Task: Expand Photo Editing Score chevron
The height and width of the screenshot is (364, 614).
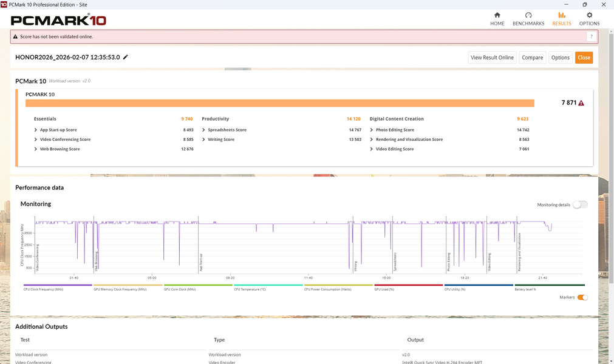Action: coord(372,130)
